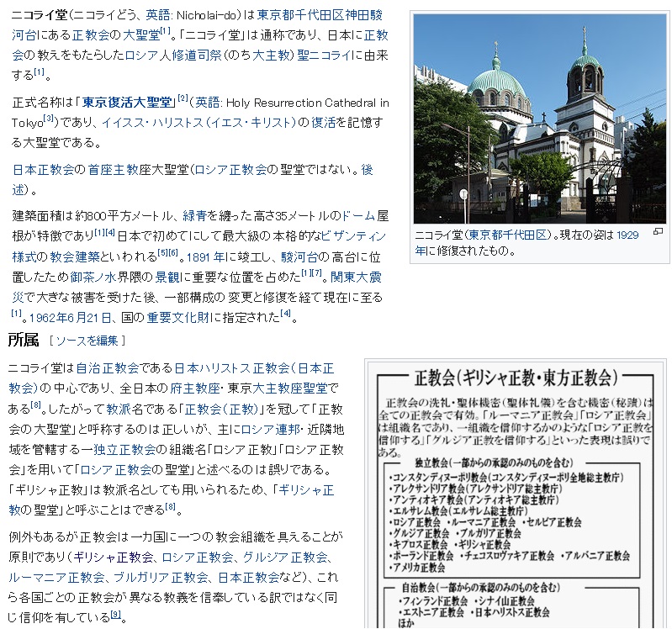Follow the 東京都千代田区神田駿 link in first paragraph
Image resolution: width=672 pixels, height=629 pixels.
click(320, 15)
